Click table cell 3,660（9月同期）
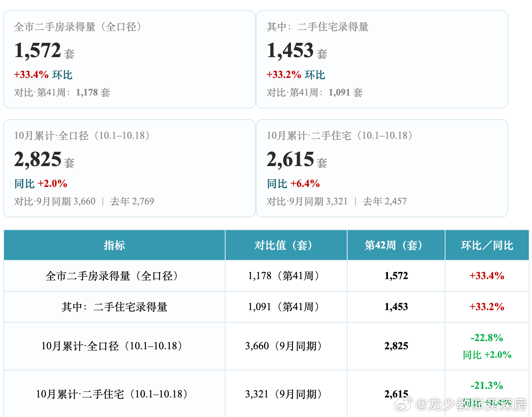 click(x=286, y=346)
